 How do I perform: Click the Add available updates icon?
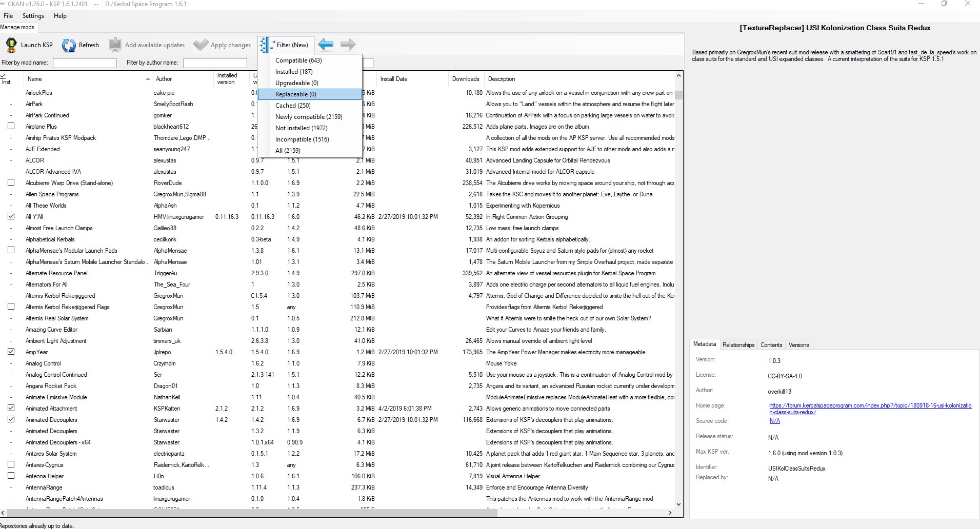[114, 44]
